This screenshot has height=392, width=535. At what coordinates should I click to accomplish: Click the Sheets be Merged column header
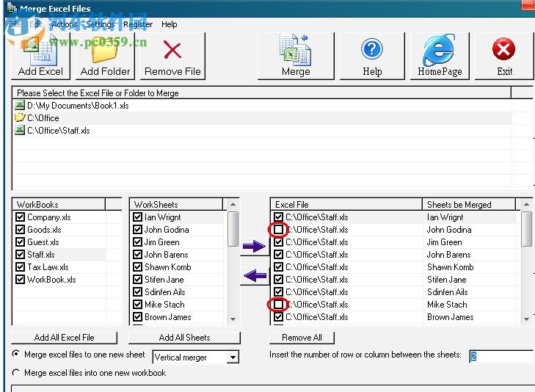click(469, 204)
